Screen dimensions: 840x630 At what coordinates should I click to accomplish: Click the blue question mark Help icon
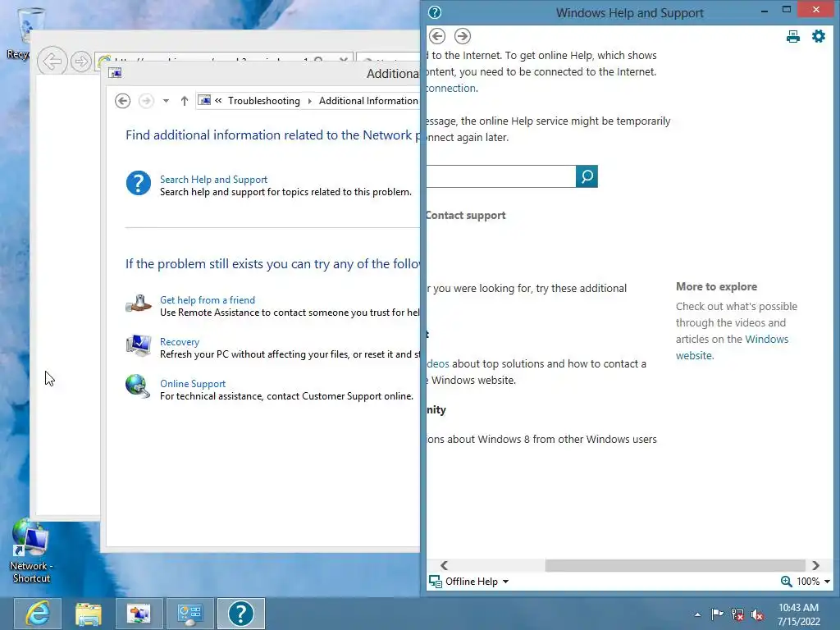click(138, 183)
